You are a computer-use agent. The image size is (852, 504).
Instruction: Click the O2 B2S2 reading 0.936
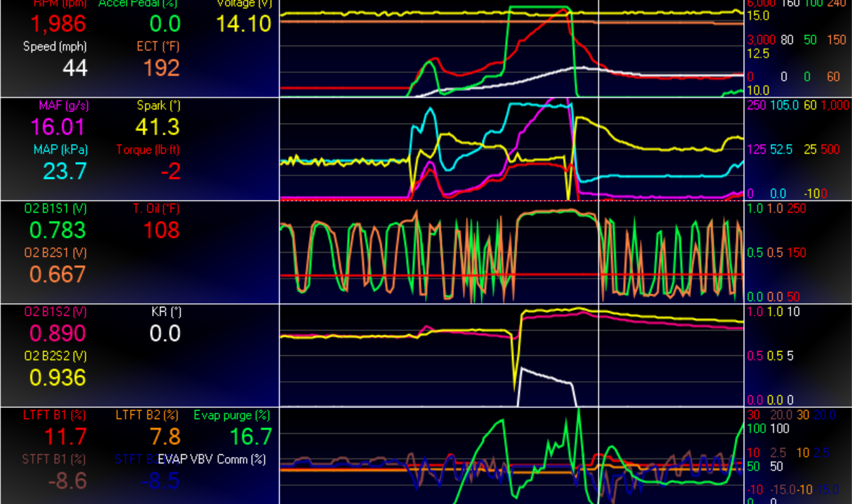click(58, 378)
